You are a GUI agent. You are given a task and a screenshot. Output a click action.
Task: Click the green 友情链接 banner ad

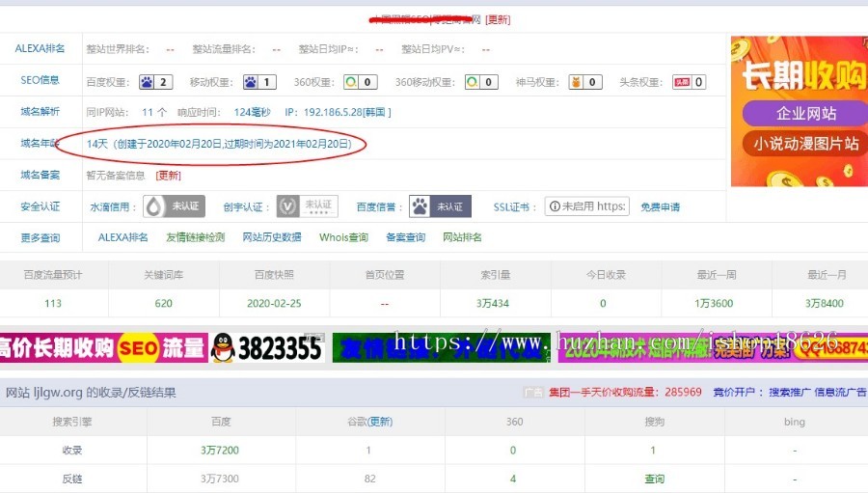[x=441, y=348]
